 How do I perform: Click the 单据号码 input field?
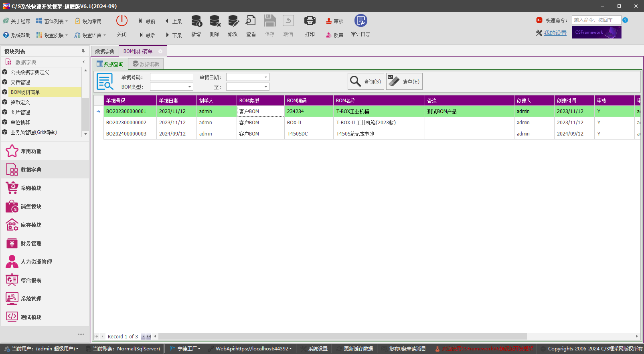(x=172, y=77)
